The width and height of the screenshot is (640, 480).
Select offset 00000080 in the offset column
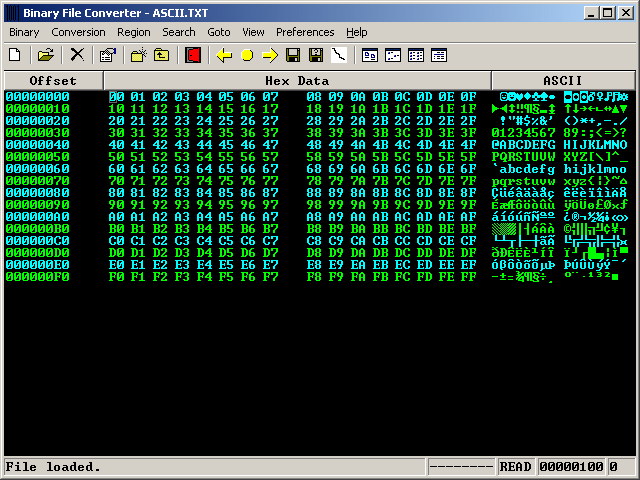click(x=38, y=193)
